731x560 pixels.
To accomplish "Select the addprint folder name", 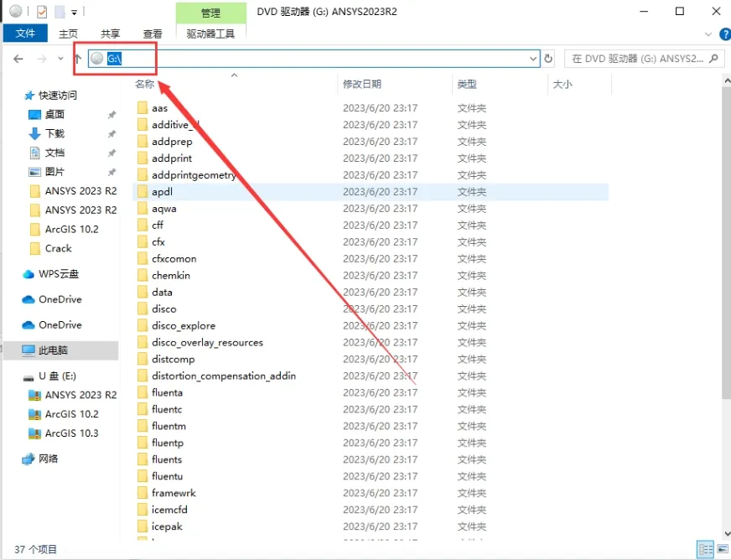I will (x=172, y=158).
